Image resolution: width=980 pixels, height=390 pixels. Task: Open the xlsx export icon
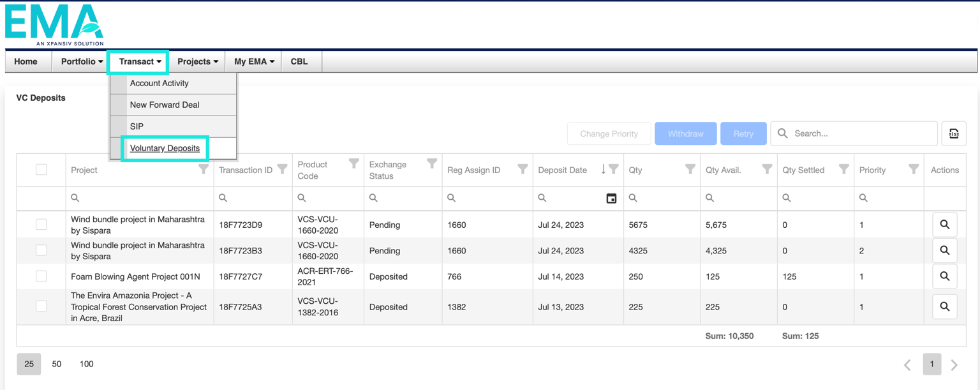(x=954, y=133)
